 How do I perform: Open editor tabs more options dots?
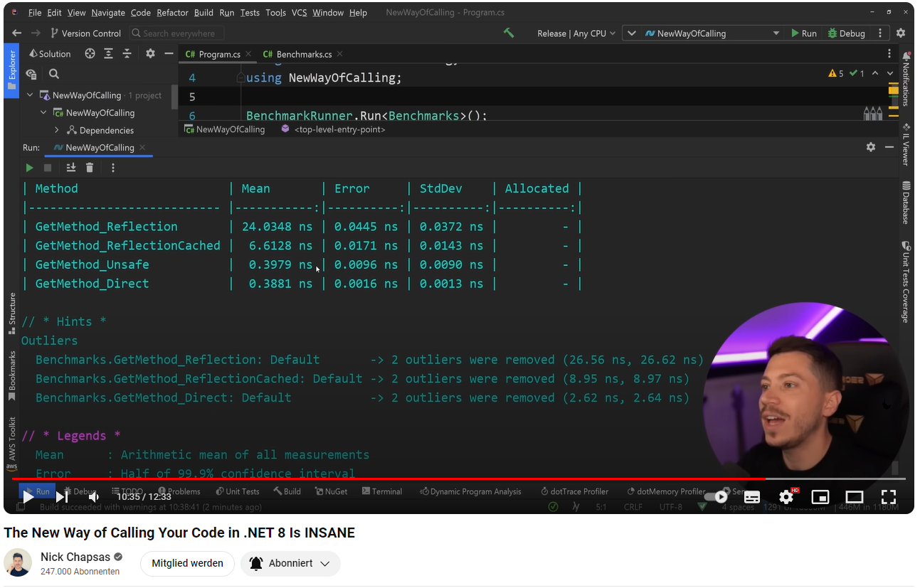tap(889, 54)
